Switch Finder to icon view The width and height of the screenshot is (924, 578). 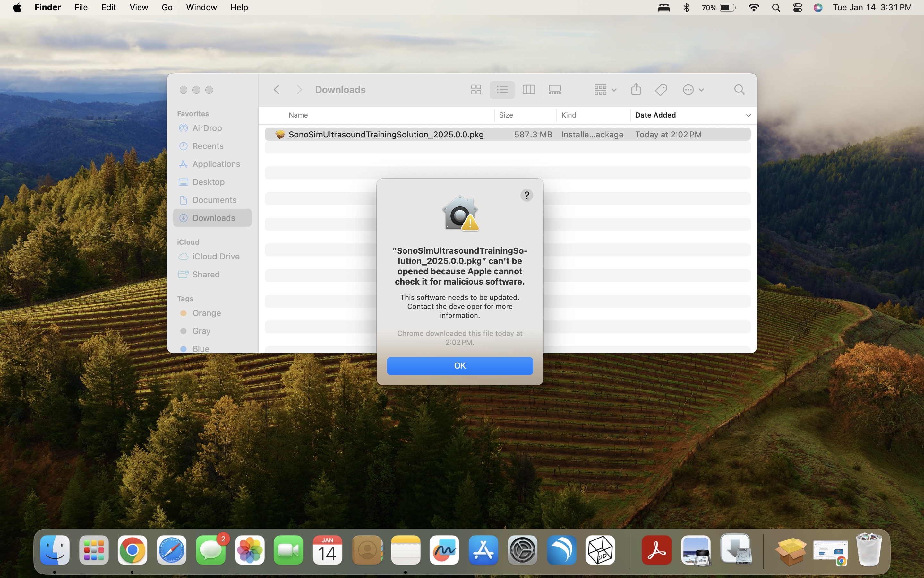tap(476, 90)
